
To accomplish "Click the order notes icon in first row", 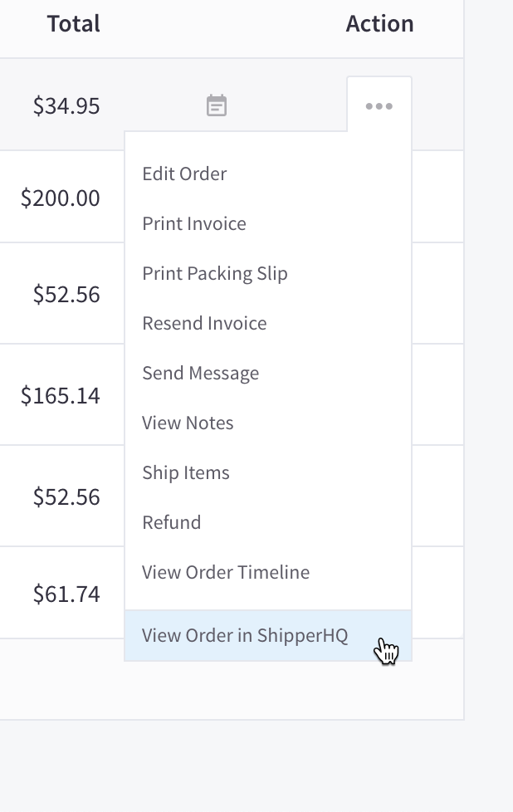I will pos(216,105).
